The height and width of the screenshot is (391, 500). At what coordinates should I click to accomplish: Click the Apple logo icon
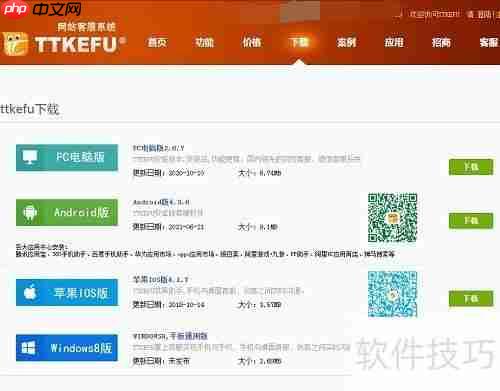[x=30, y=292]
